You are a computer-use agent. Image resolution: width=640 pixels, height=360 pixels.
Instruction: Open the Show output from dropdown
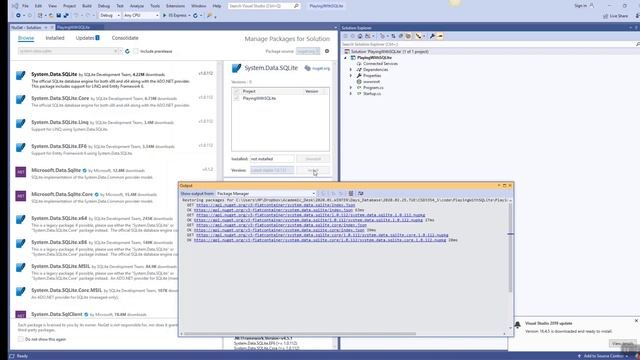(x=266, y=193)
